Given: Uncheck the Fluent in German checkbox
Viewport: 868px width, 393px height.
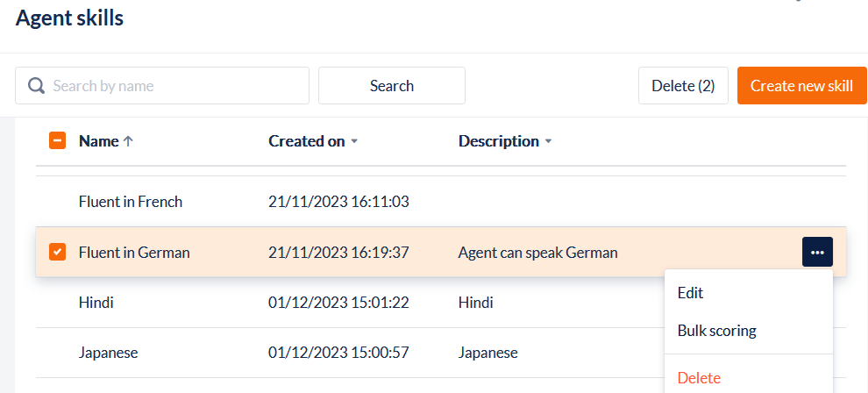Looking at the screenshot, I should 57,253.
